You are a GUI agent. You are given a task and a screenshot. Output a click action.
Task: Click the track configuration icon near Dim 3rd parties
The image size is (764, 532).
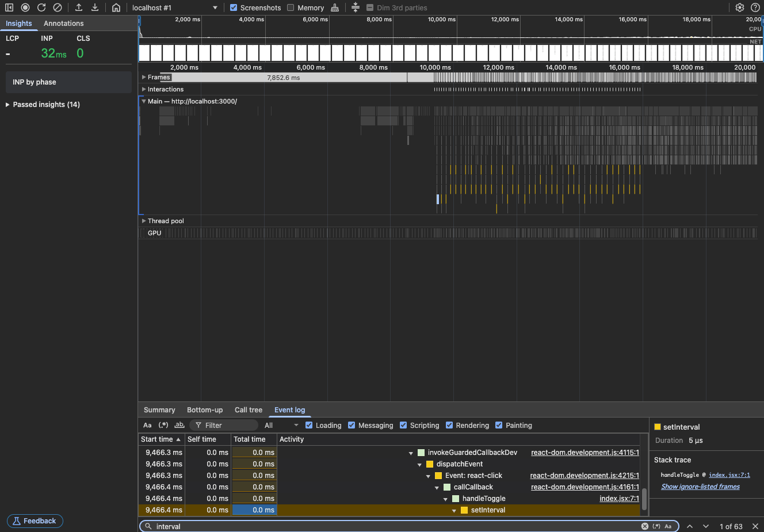pyautogui.click(x=356, y=7)
